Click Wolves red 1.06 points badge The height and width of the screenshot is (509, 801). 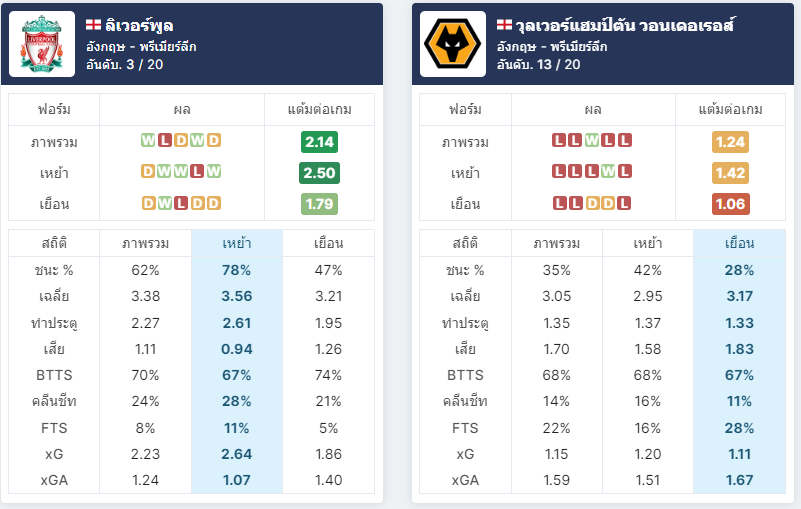tap(731, 204)
